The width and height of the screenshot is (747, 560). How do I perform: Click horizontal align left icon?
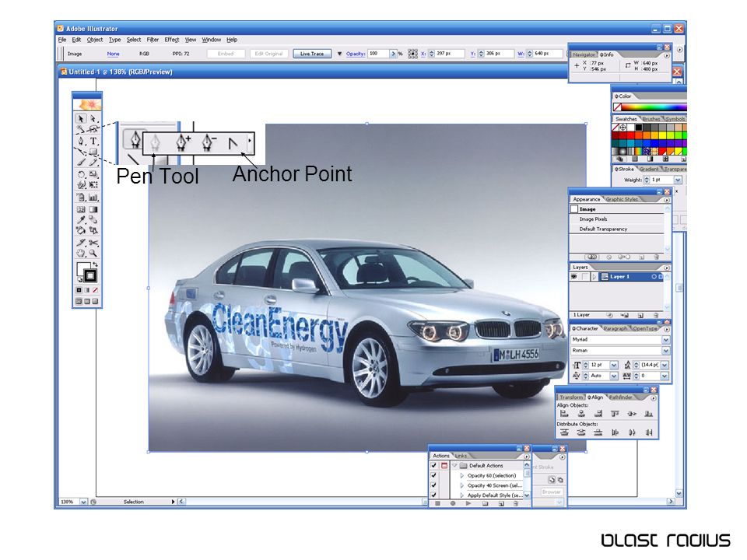(x=564, y=414)
